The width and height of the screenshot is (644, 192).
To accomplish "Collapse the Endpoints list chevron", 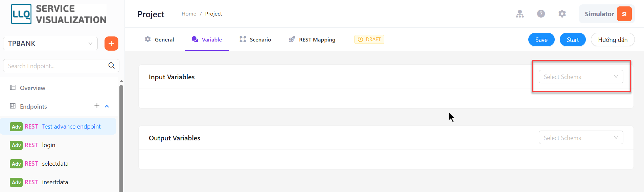I will [x=107, y=106].
